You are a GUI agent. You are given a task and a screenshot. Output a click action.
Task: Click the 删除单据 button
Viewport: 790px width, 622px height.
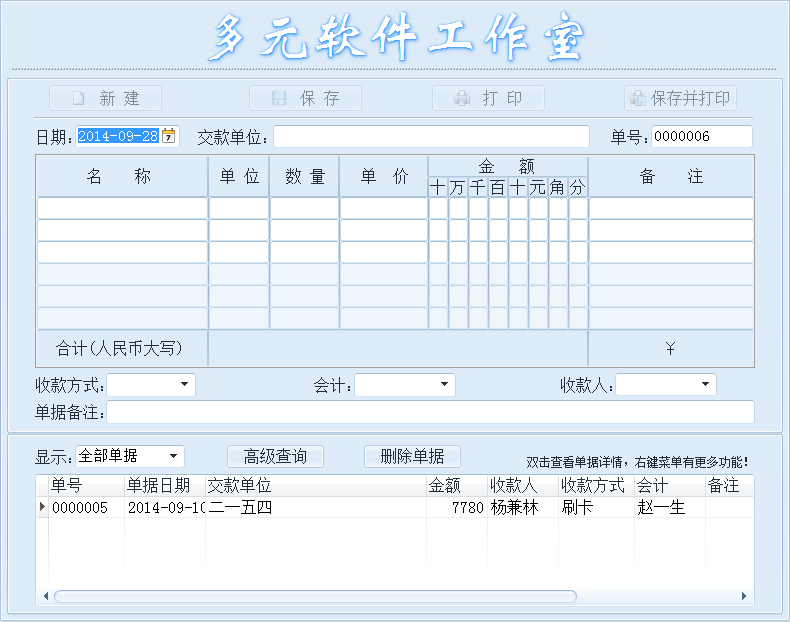412,456
